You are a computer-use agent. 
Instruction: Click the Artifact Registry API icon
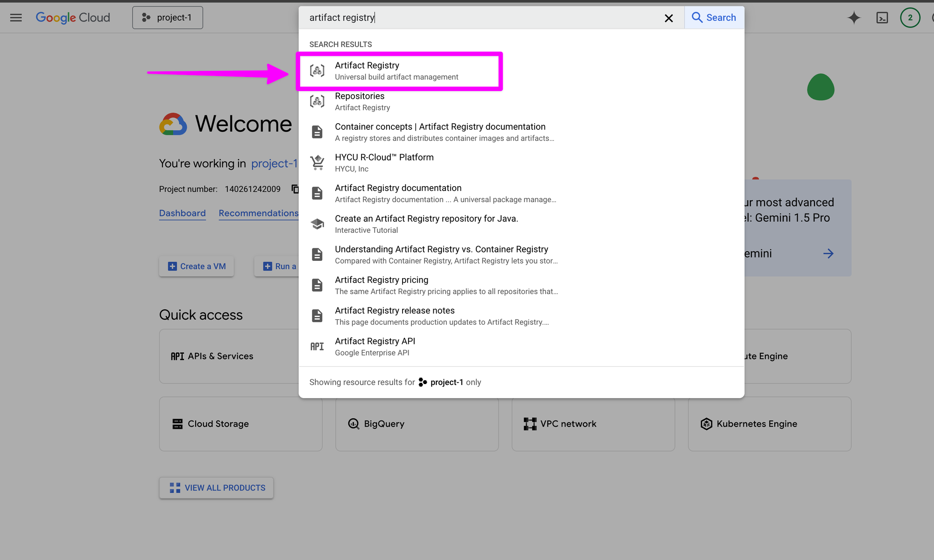317,347
